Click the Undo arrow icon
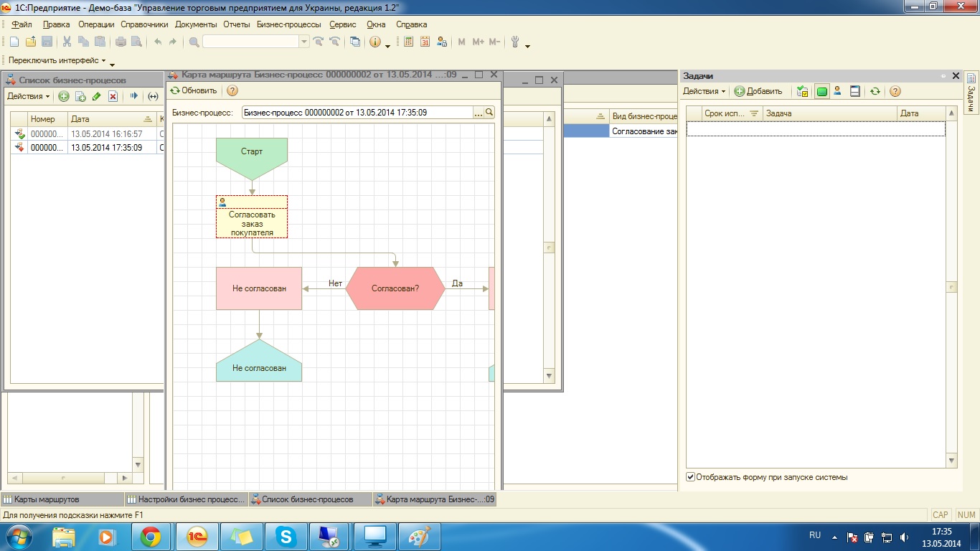This screenshot has width=980, height=551. coord(158,42)
